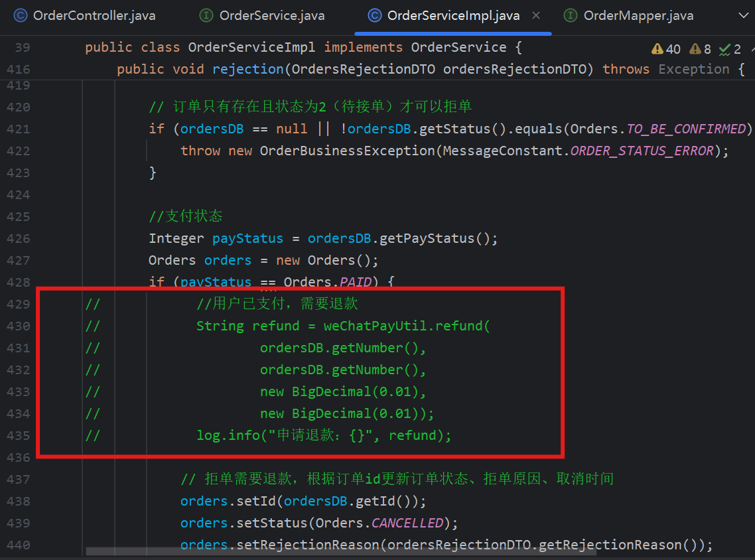Click the class icon on OrderServiceImpl.java tab

tap(375, 16)
